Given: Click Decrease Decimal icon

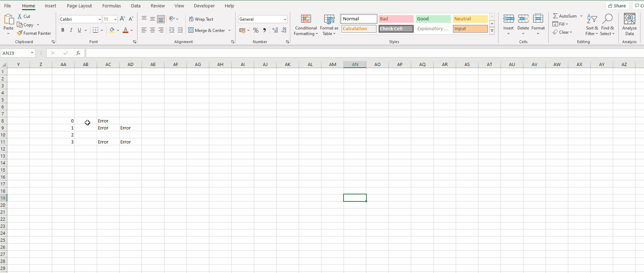Looking at the screenshot, I should point(284,30).
